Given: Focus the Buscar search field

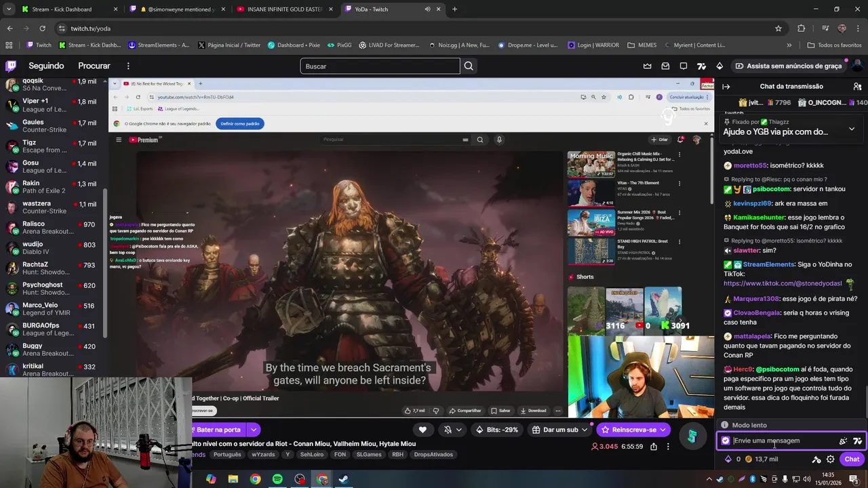Looking at the screenshot, I should click(380, 66).
